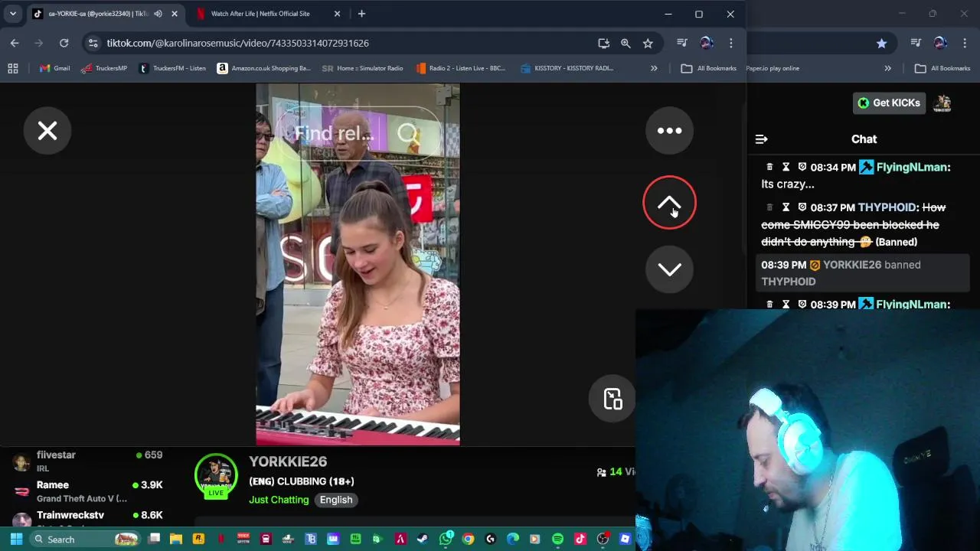Click the English language tag
The width and height of the screenshot is (980, 551).
pyautogui.click(x=336, y=500)
